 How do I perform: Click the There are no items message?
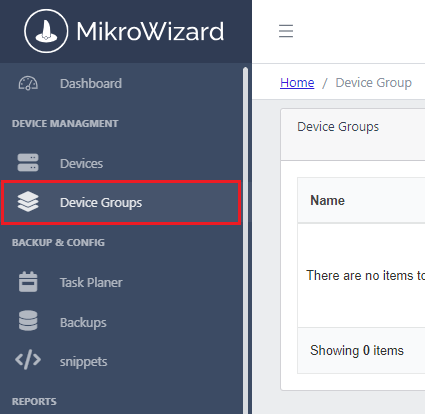pyautogui.click(x=365, y=275)
